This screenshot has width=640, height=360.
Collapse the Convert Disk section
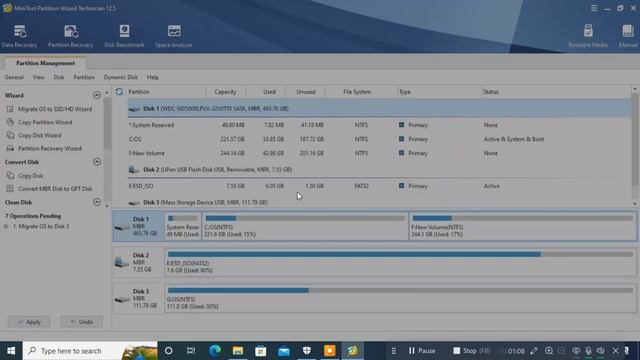coord(97,162)
